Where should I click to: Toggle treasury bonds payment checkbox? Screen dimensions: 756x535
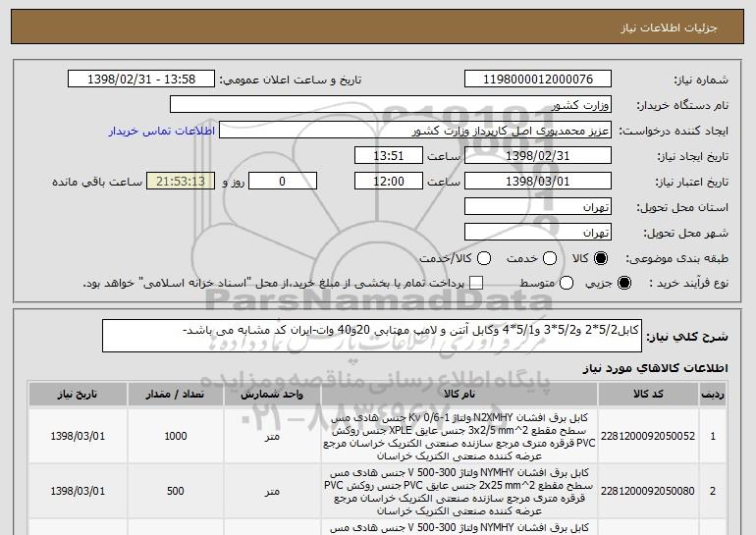(x=476, y=283)
